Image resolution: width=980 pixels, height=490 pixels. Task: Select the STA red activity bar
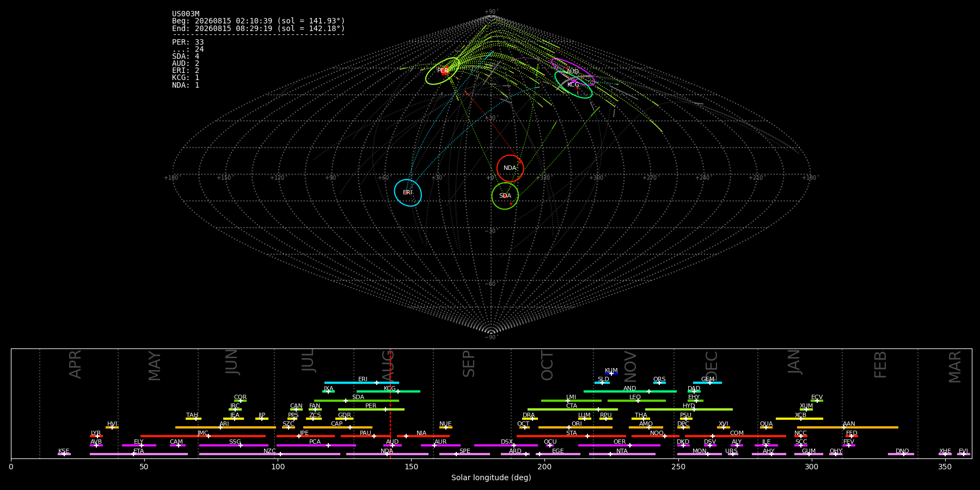point(571,436)
